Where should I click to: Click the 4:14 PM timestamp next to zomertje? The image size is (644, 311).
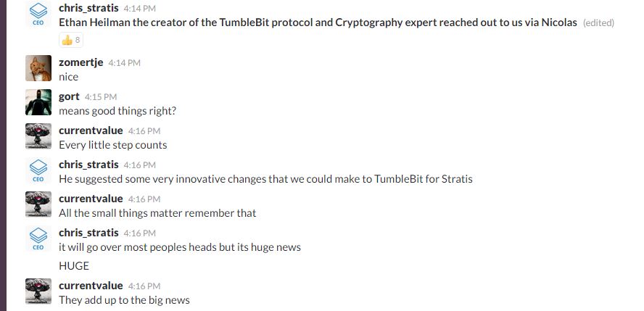(x=125, y=63)
